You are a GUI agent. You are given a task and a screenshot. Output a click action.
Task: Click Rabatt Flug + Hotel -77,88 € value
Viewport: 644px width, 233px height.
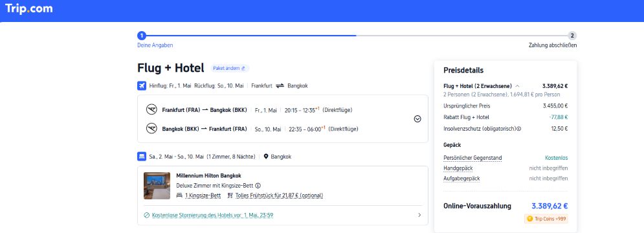(x=558, y=118)
